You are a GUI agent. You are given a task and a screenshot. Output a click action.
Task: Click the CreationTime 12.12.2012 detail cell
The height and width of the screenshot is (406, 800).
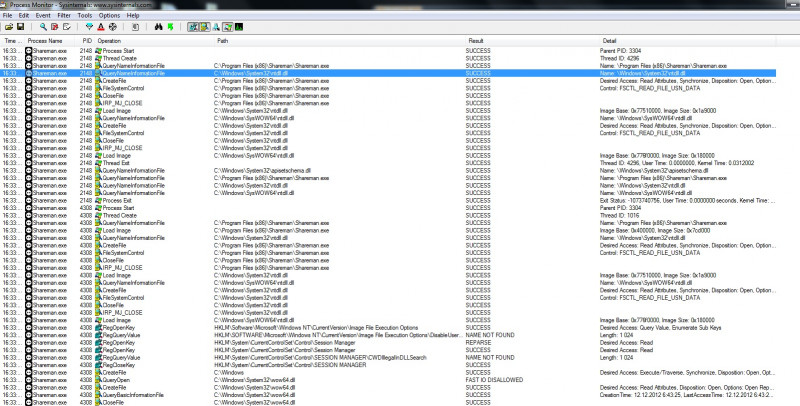[x=687, y=395]
